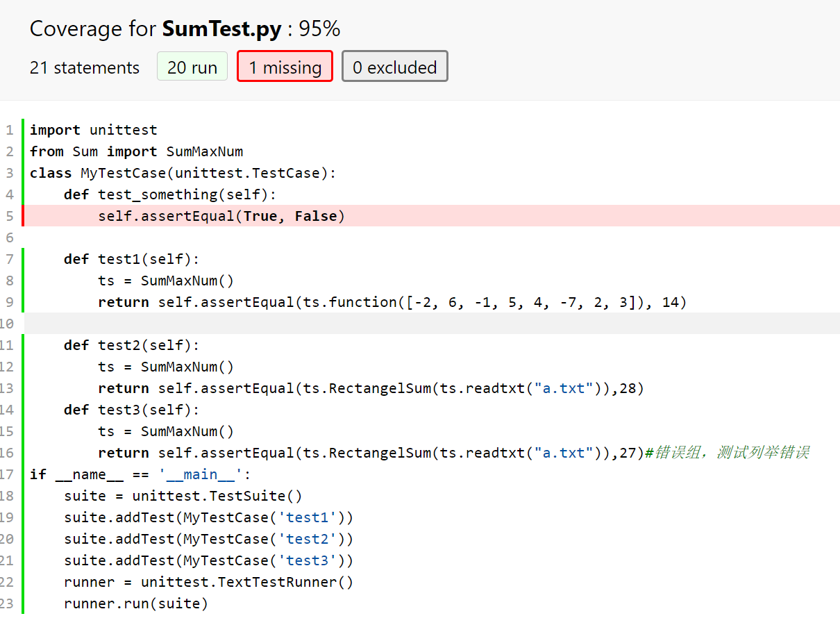Click the "def test2(self)" definition line
This screenshot has height=625, width=840.
click(131, 345)
